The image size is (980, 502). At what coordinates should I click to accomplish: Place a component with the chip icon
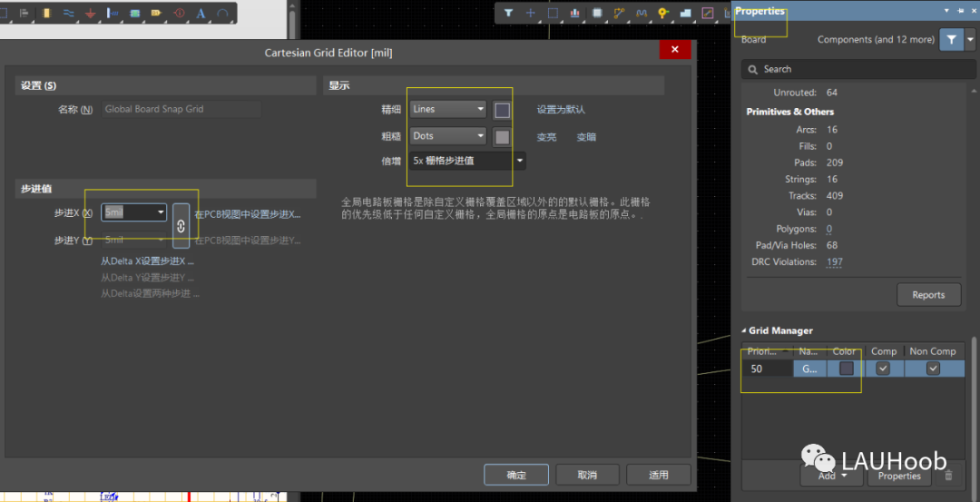point(597,13)
